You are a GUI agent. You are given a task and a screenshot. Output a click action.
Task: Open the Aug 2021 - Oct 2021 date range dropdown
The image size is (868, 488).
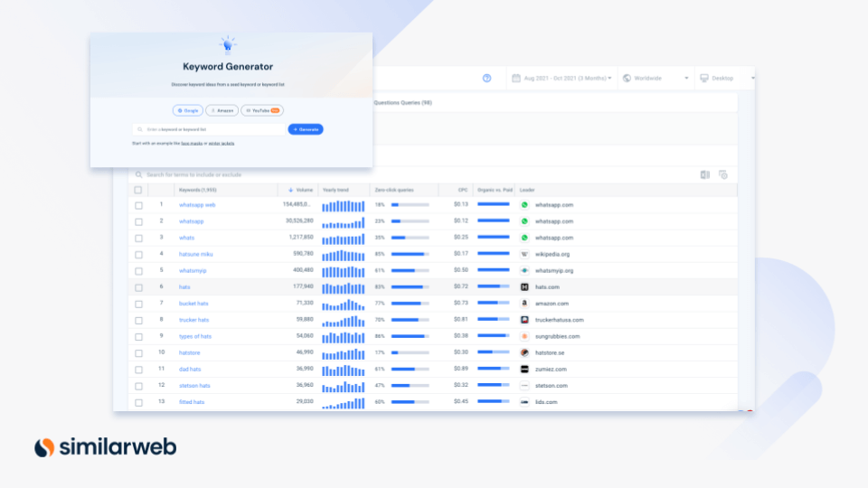pyautogui.click(x=561, y=78)
